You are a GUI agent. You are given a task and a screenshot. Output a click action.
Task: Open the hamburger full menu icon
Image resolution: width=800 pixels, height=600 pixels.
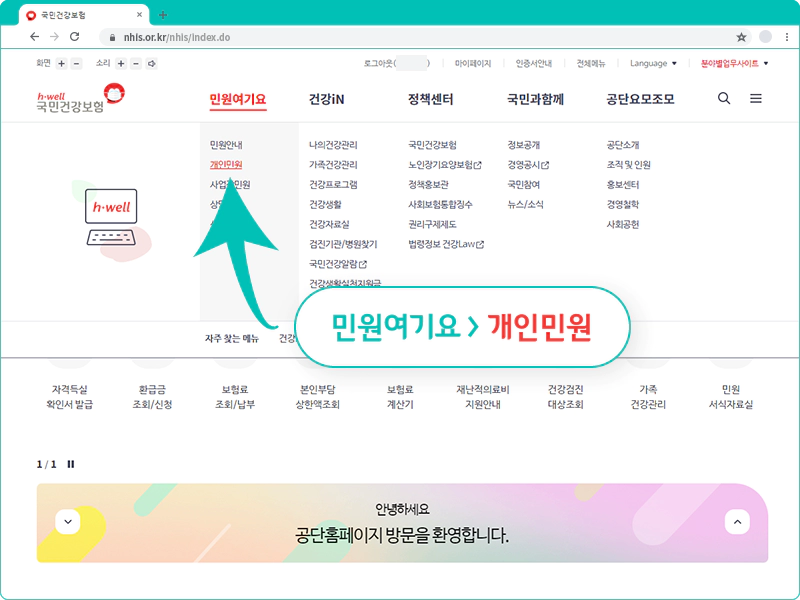coord(756,98)
